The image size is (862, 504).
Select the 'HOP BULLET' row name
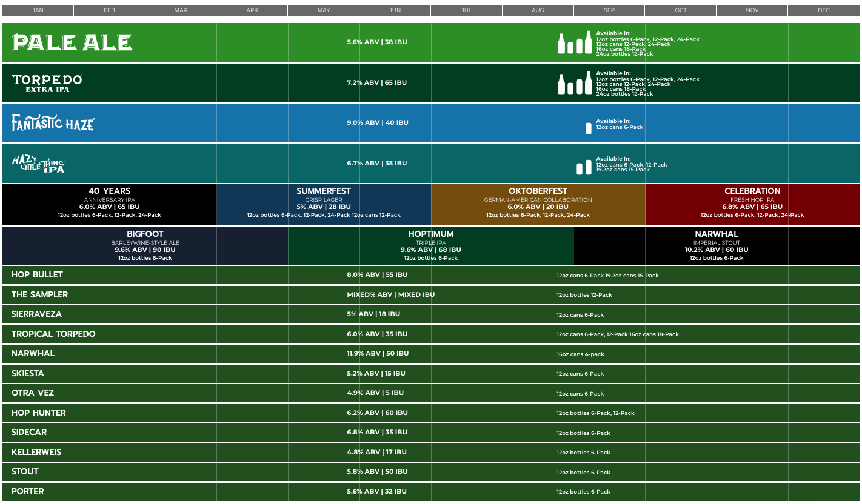[37, 274]
